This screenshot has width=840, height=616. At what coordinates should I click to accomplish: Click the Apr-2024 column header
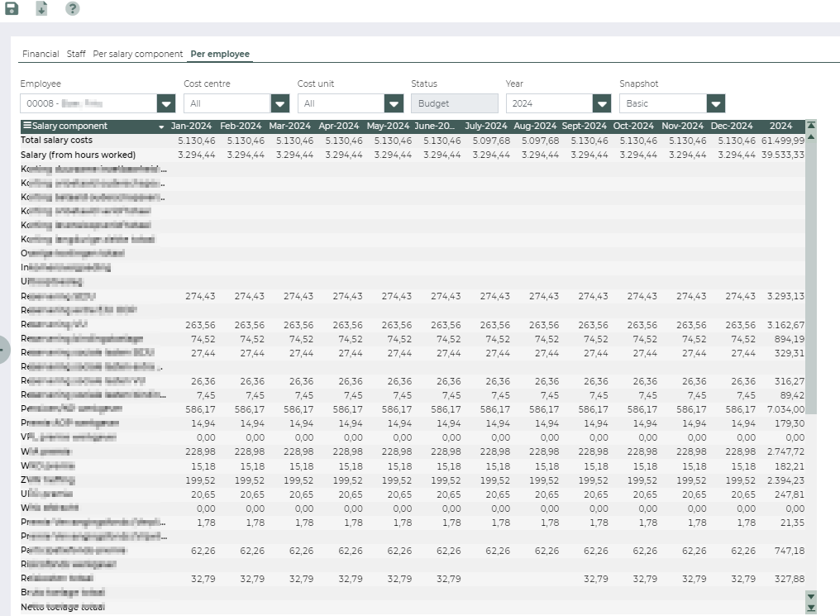pyautogui.click(x=339, y=126)
